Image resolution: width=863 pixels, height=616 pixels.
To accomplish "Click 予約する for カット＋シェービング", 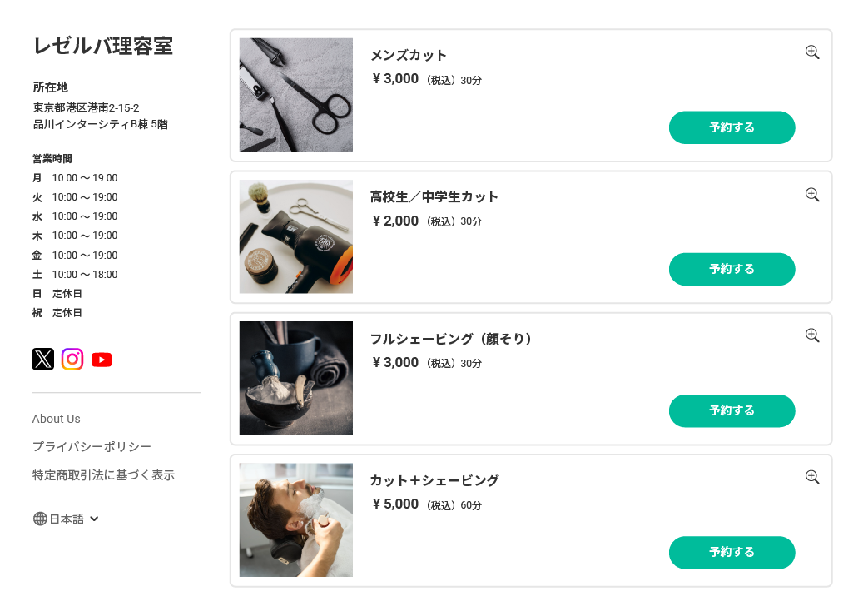I will click(x=732, y=552).
